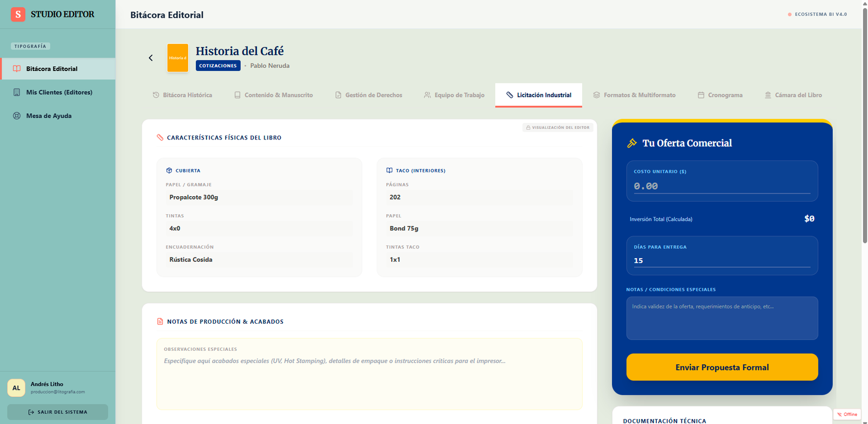Select the Cronograma tab

coord(720,95)
